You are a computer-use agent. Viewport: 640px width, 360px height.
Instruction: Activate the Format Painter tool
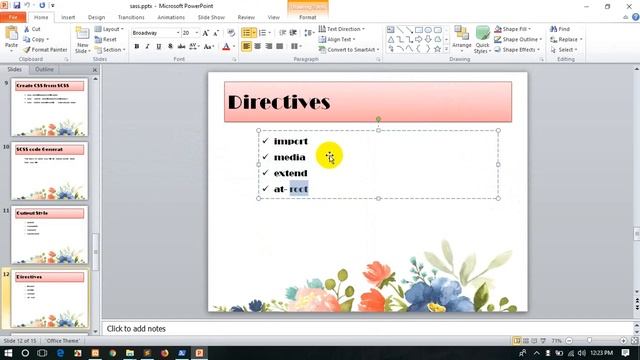click(45, 49)
